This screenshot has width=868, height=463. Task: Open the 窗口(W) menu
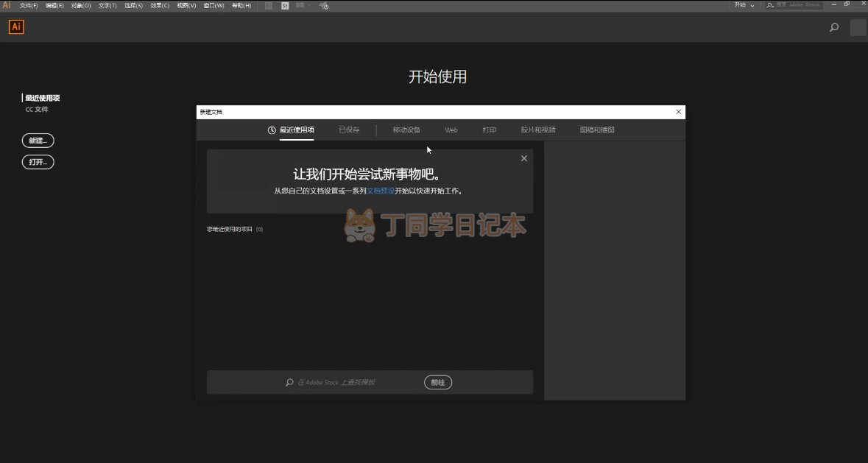coord(214,5)
